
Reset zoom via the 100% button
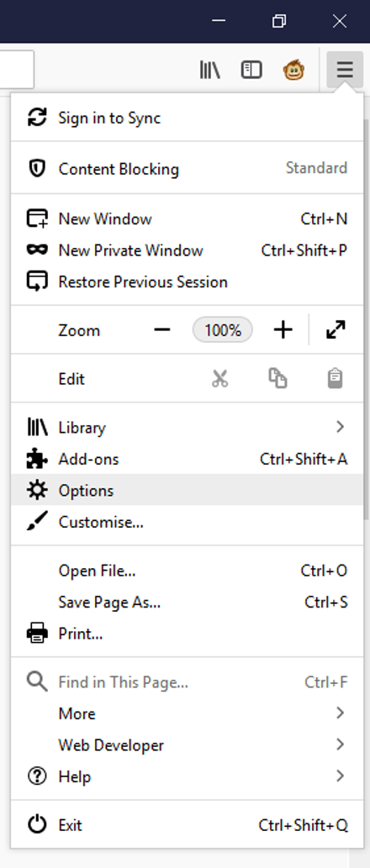pyautogui.click(x=223, y=330)
